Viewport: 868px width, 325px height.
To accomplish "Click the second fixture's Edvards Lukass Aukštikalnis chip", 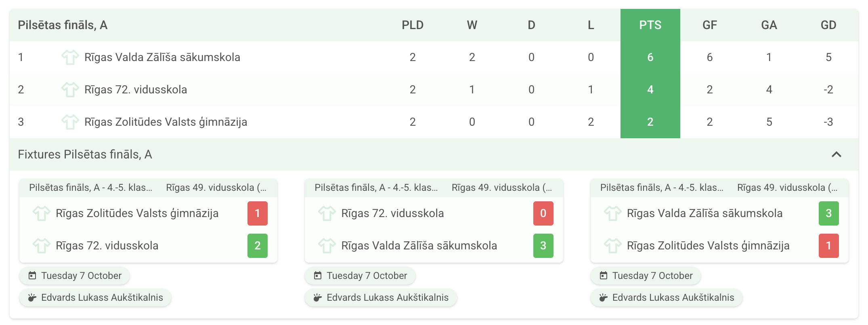I will coord(381,298).
